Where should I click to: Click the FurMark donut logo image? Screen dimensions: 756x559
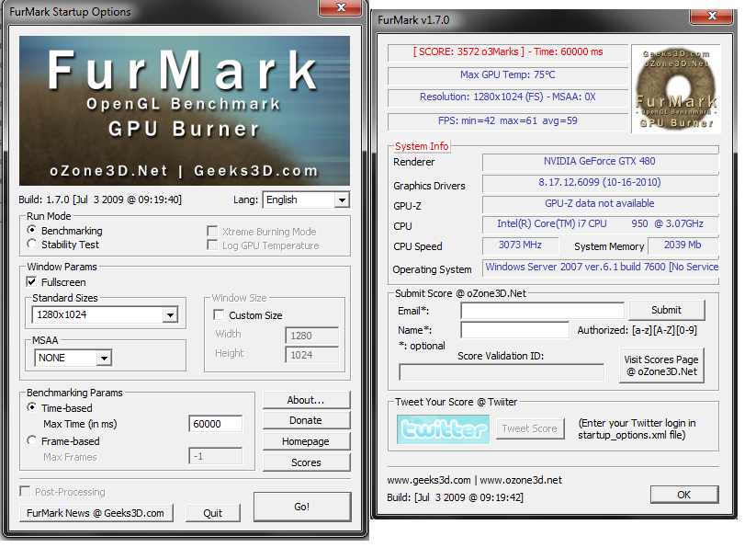(676, 89)
